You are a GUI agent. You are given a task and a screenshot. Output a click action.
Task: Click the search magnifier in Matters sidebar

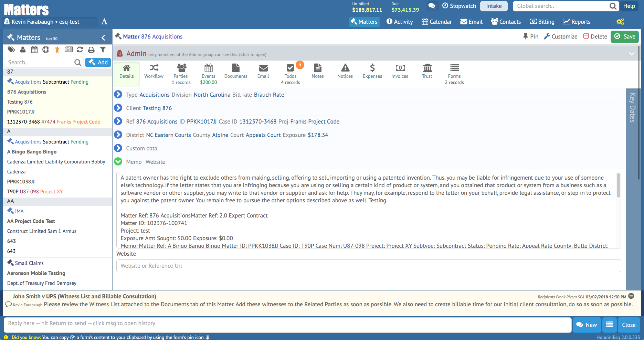(78, 62)
